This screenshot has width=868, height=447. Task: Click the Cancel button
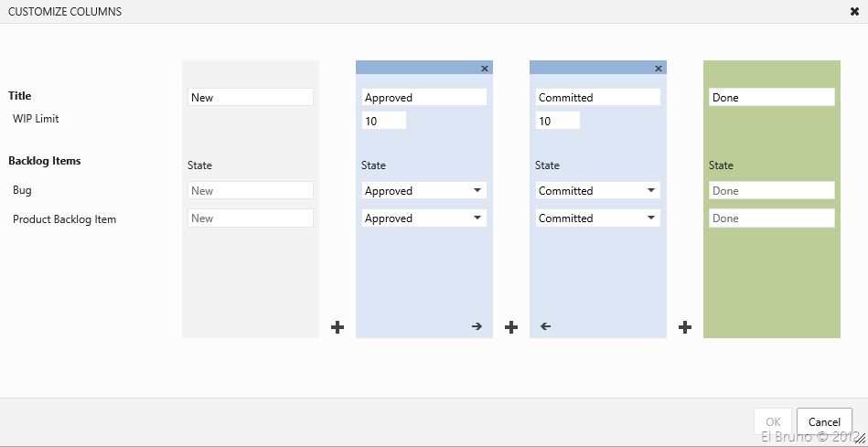pyautogui.click(x=824, y=421)
